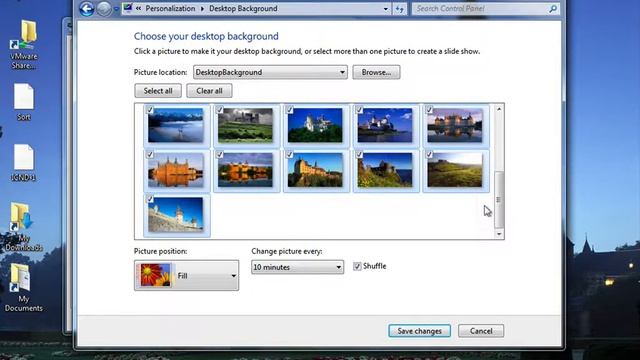Click the refresh icon beside address bar

coord(400,9)
